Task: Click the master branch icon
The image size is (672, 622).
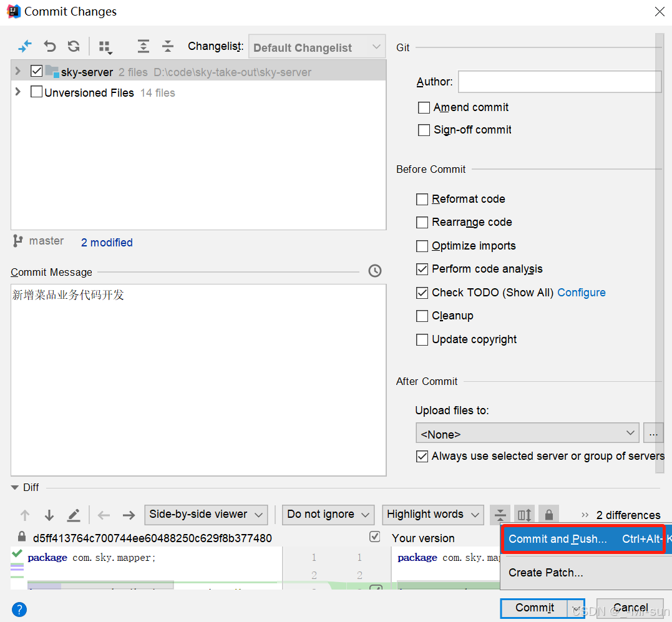Action: coord(17,241)
